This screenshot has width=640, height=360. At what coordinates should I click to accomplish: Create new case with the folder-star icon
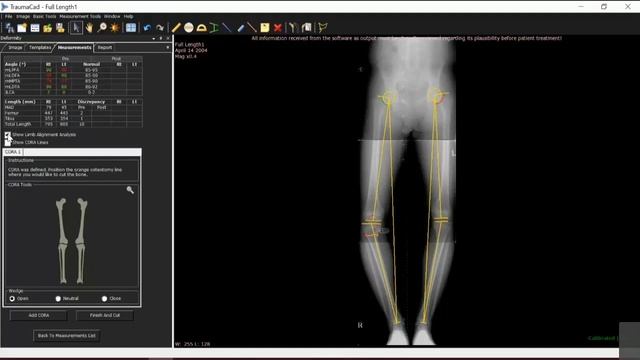click(x=22, y=27)
